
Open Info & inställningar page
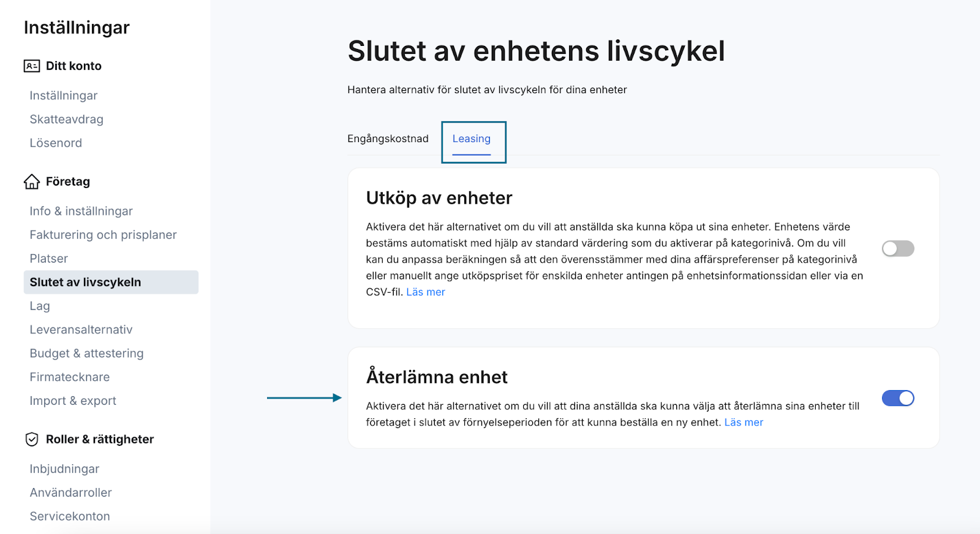tap(81, 211)
